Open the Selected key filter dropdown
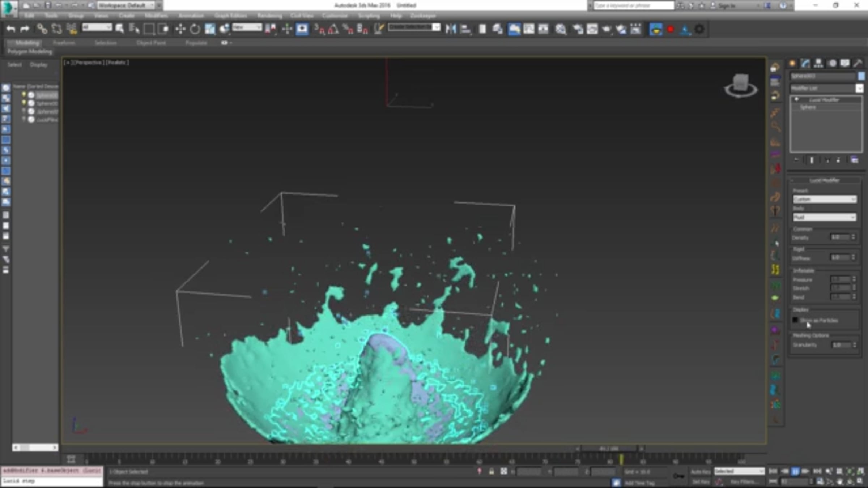 coord(739,471)
